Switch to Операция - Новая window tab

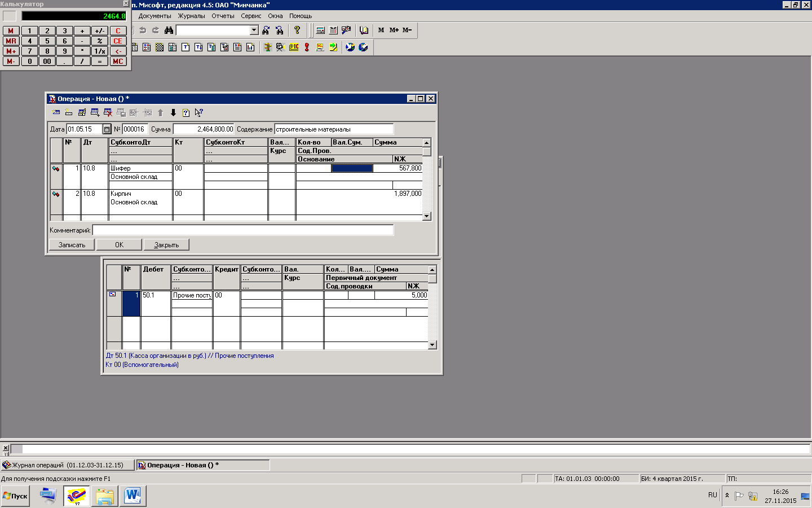203,465
